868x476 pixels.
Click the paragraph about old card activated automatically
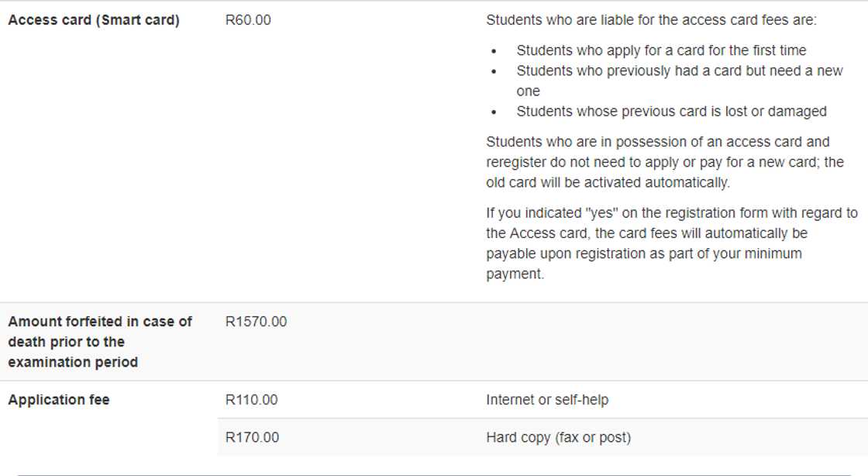coord(664,163)
